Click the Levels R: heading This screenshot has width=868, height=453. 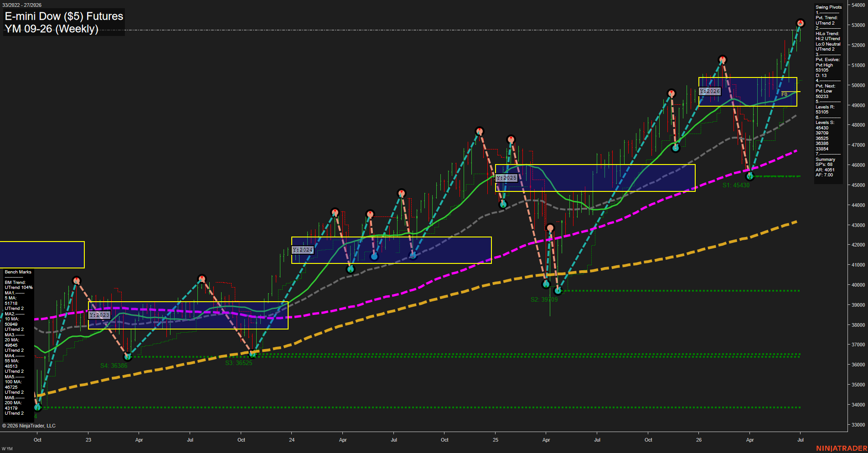pos(825,107)
